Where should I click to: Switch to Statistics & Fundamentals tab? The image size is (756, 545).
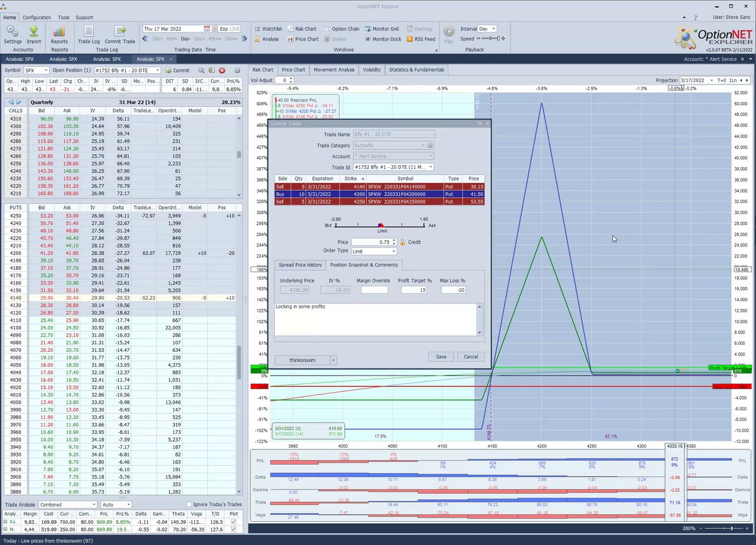416,70
